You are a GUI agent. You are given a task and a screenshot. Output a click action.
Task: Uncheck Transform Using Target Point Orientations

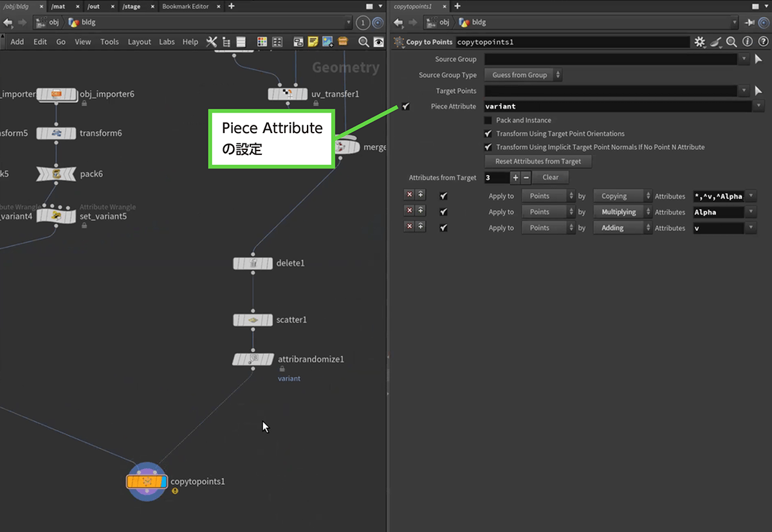click(x=488, y=134)
